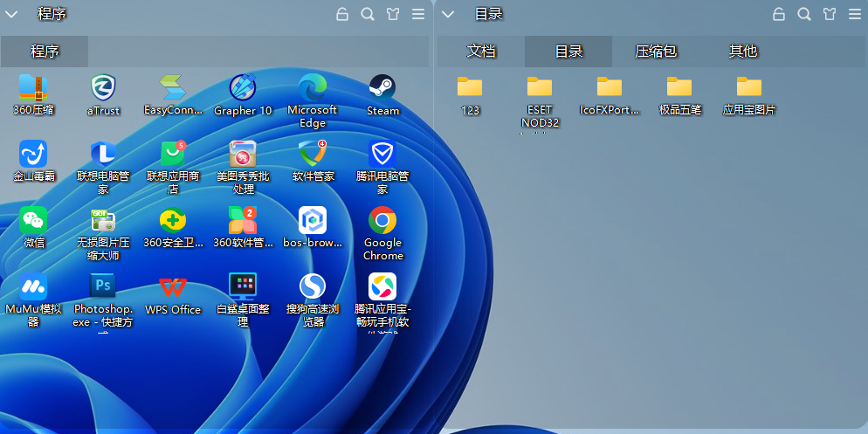
Task: Open the 360安全卫士 icon
Action: coord(173,220)
